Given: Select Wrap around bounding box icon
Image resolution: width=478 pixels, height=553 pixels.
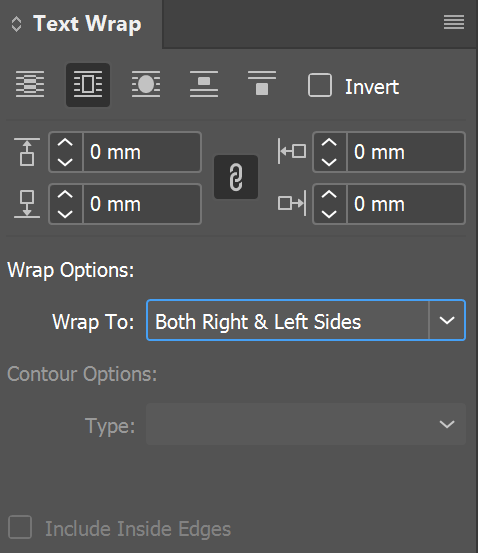Looking at the screenshot, I should 88,85.
